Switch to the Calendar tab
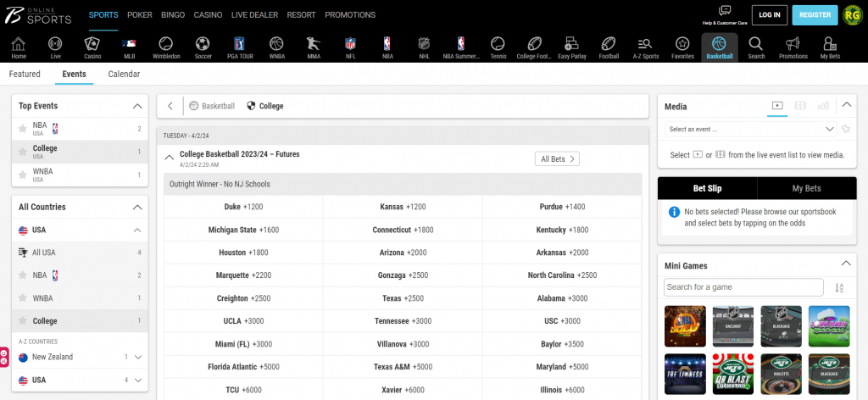Screen dimensions: 868x400 (124, 74)
